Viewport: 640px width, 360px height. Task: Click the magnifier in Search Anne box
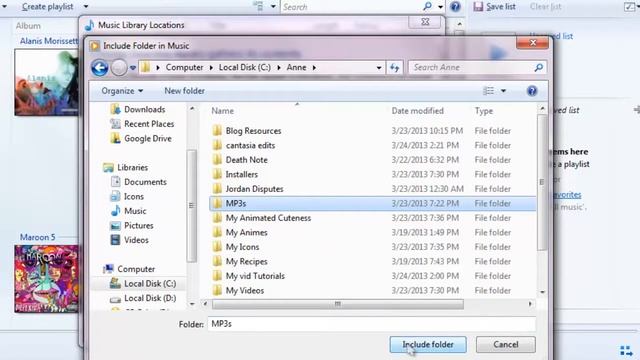(539, 67)
